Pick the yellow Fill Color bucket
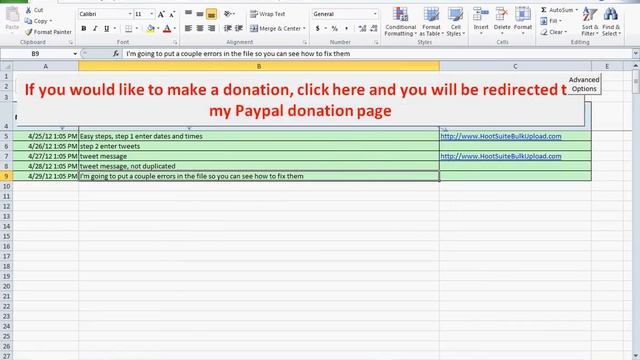This screenshot has width=640, height=360. [151, 29]
